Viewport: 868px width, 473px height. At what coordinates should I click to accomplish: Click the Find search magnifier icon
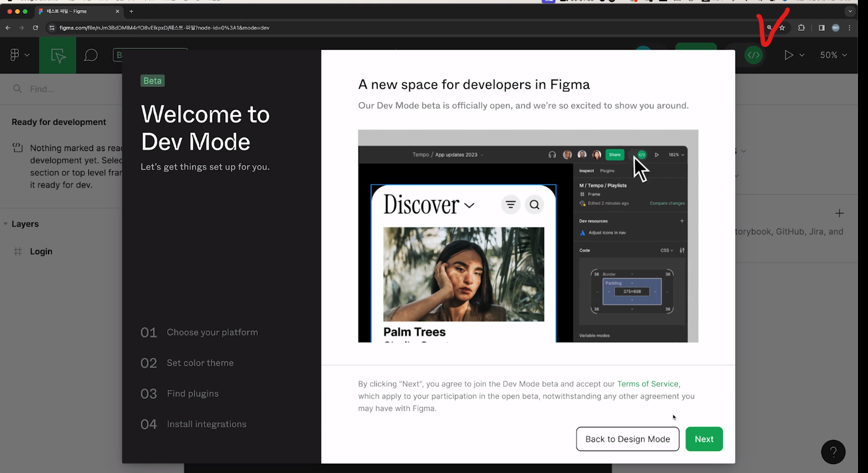(18, 89)
